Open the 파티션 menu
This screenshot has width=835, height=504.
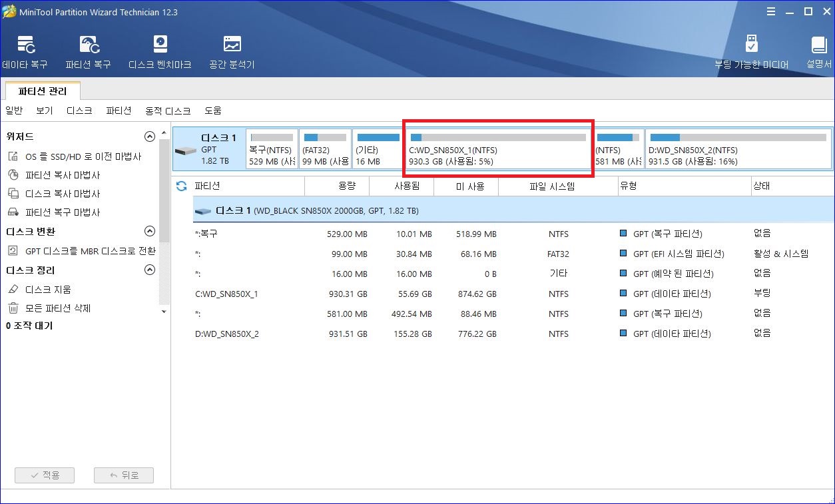click(x=119, y=111)
